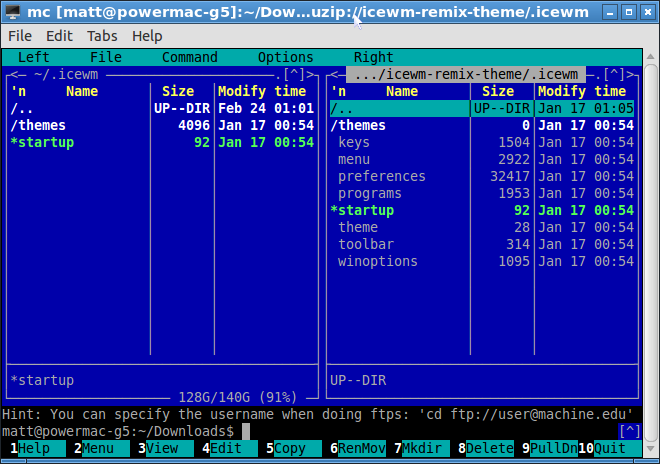Screen dimensions: 660x464
Task: Minimize the mc terminal window
Action: pos(609,13)
